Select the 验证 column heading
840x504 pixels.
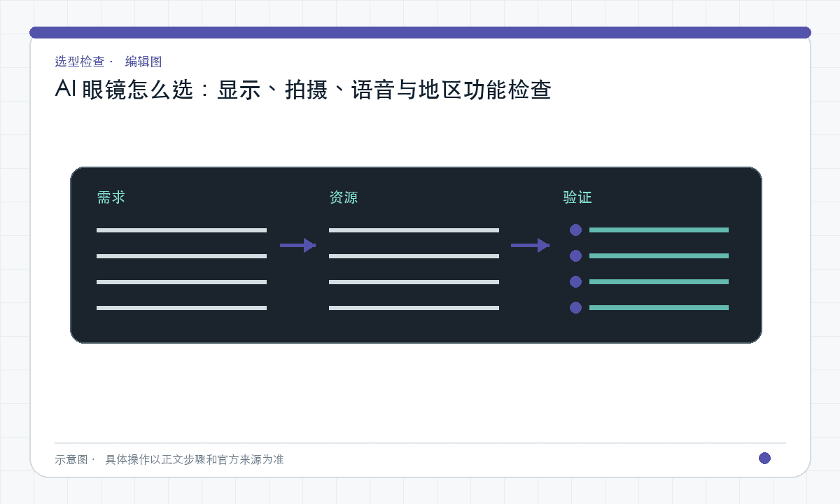(x=577, y=197)
